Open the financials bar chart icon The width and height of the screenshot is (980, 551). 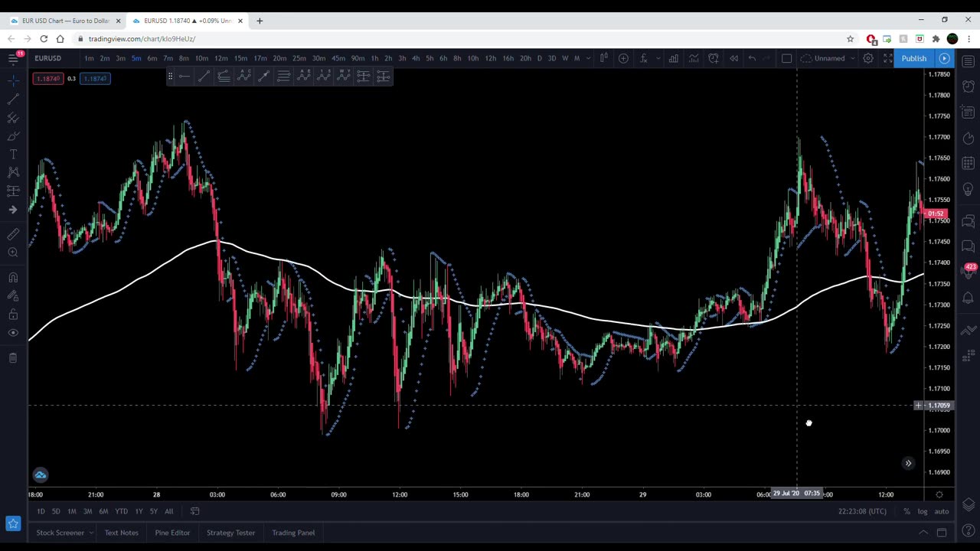(673, 58)
